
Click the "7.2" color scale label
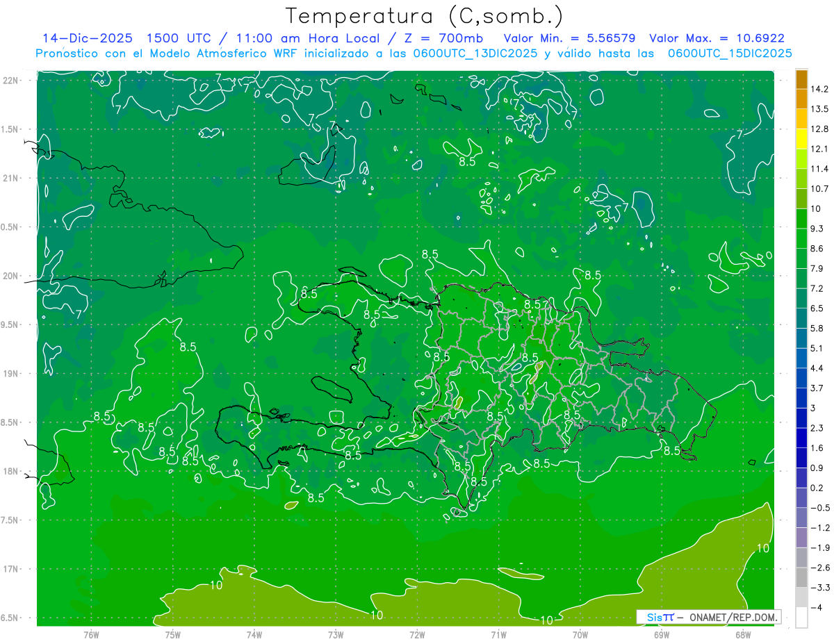click(817, 288)
